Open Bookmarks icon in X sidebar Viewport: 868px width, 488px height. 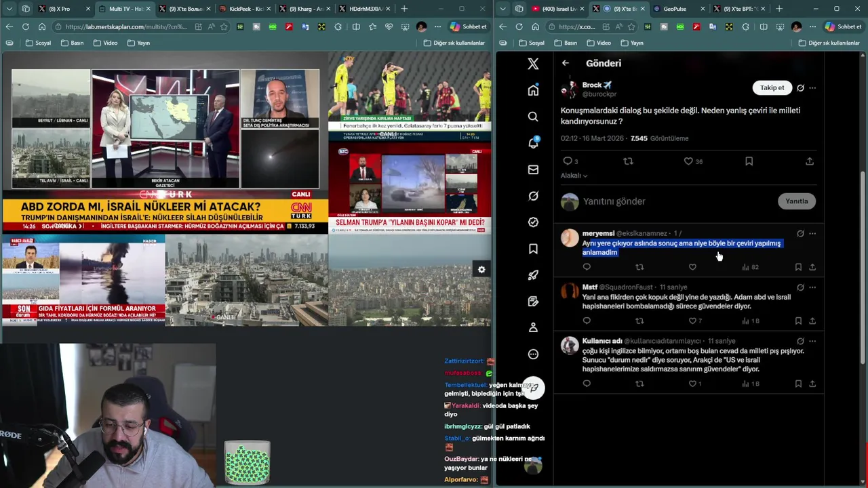tap(533, 249)
